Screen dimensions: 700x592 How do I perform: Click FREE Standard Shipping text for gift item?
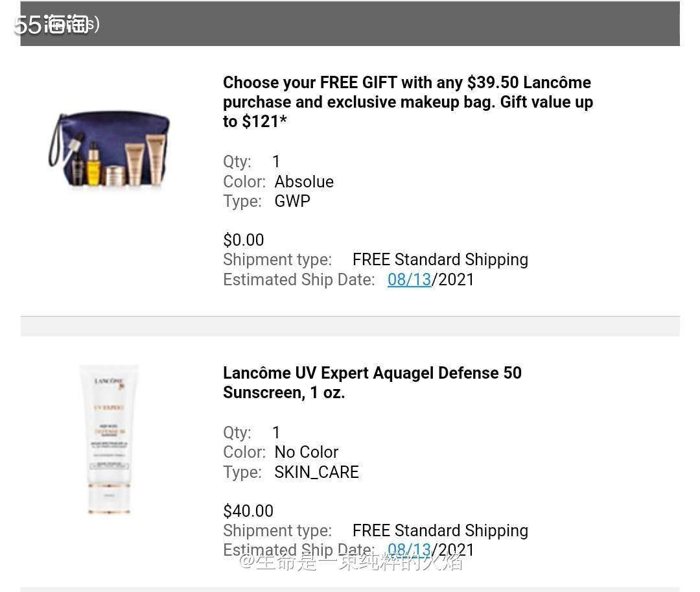tap(440, 260)
